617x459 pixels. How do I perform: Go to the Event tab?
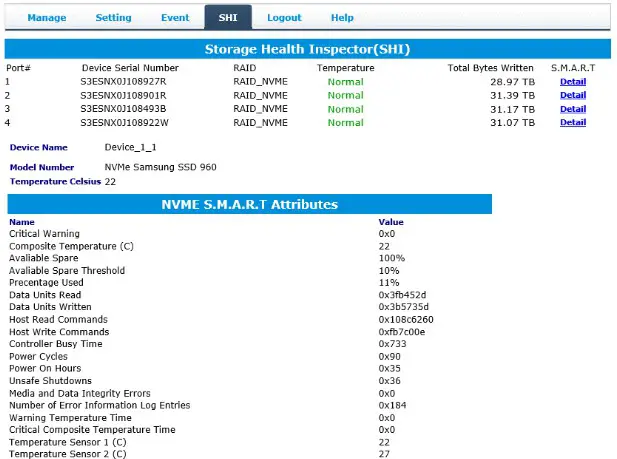pos(175,17)
